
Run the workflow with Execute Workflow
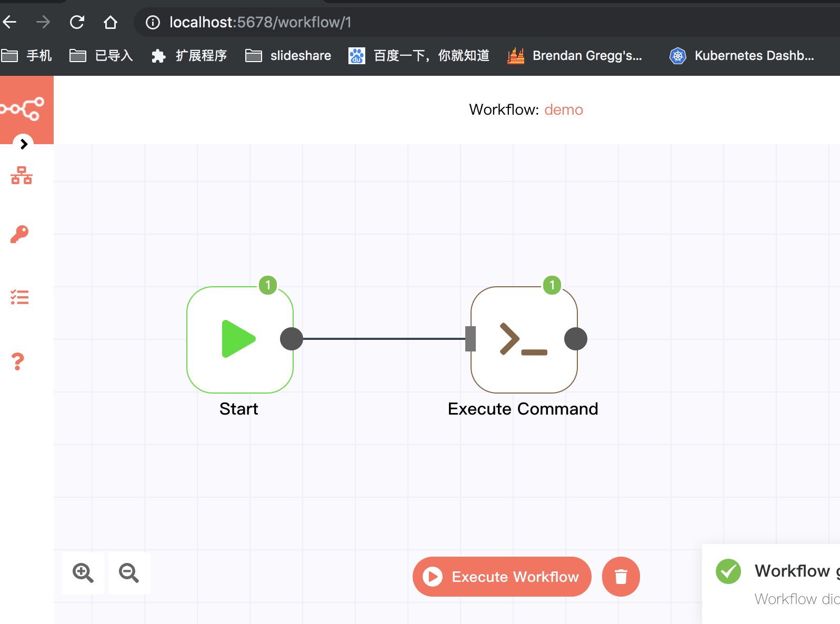502,577
